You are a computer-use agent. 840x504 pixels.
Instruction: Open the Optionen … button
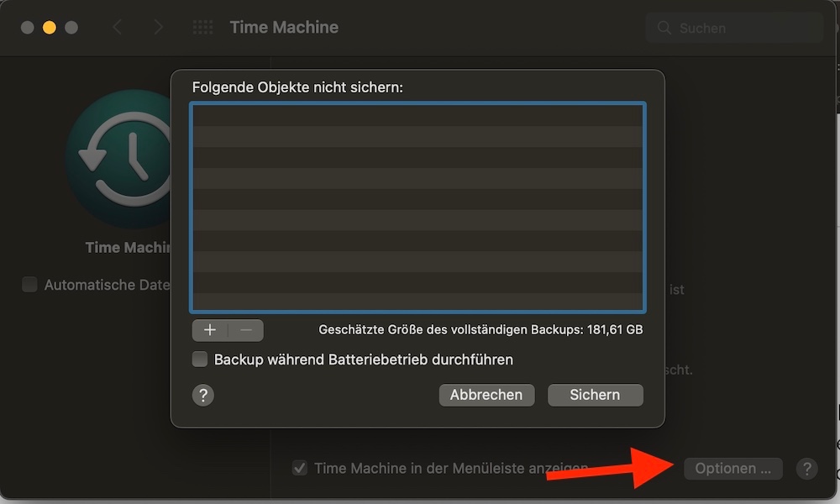point(732,469)
